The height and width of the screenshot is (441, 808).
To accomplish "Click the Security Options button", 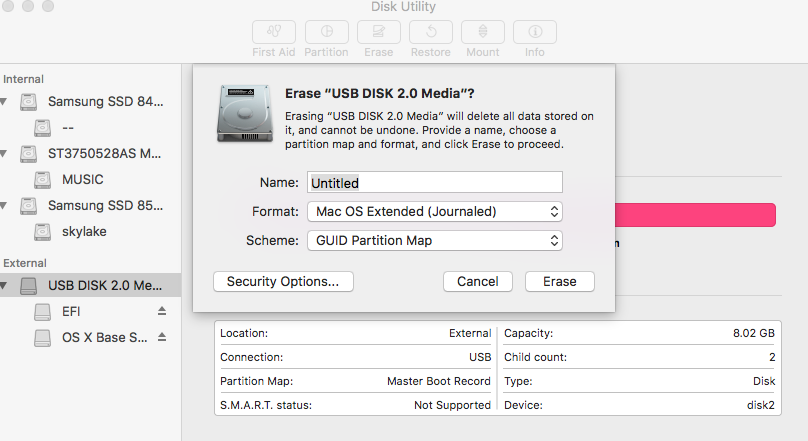I will pyautogui.click(x=283, y=282).
